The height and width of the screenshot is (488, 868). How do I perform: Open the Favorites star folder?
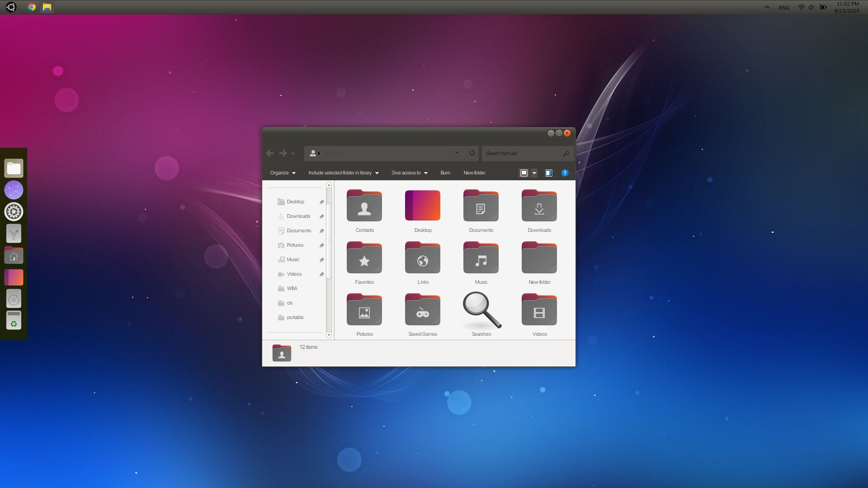click(x=364, y=259)
